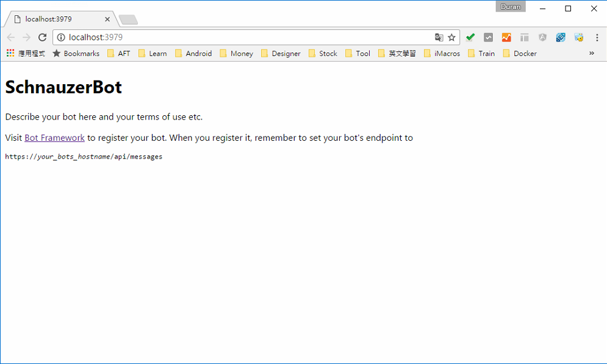Open the AFT bookmark folder
This screenshot has height=364, width=607.
[119, 54]
